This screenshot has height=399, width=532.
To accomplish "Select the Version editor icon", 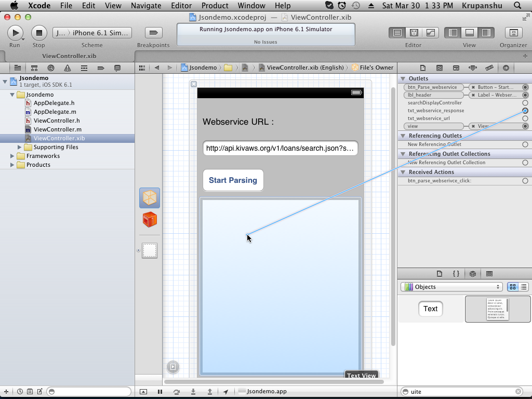I will tap(430, 33).
